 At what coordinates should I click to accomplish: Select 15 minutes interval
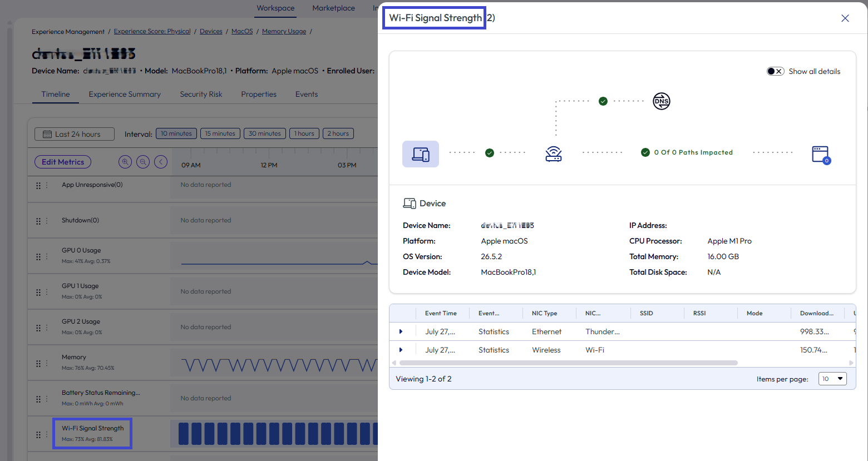[x=220, y=133]
